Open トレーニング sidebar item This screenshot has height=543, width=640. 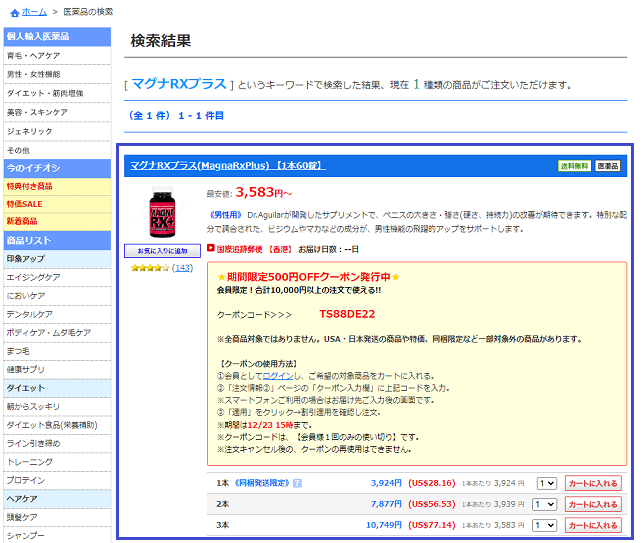pyautogui.click(x=57, y=462)
